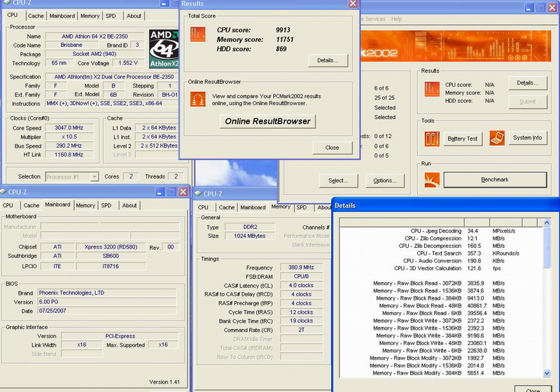Image resolution: width=560 pixels, height=392 pixels.
Task: Open the Help menu in PCMark2002
Action: 396,19
